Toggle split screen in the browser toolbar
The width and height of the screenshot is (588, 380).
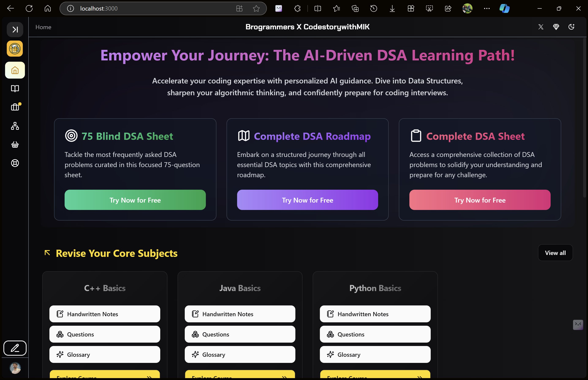tap(318, 8)
